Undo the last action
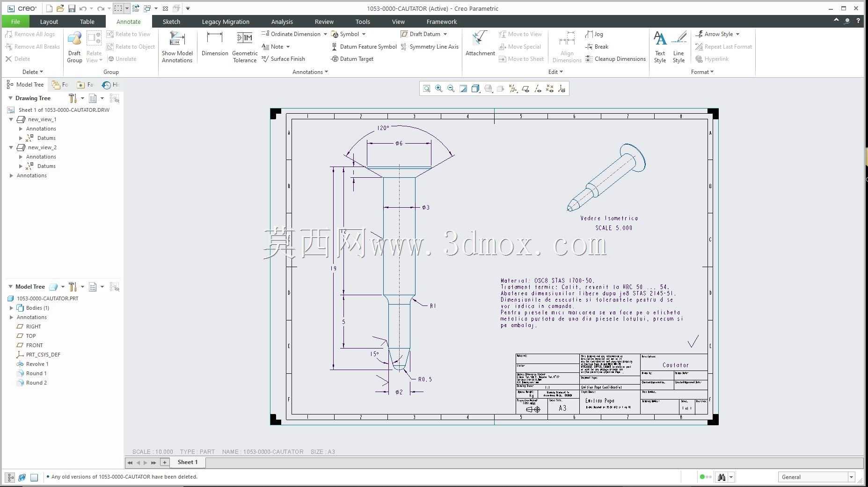Image resolution: width=868 pixels, height=487 pixels. (83, 8)
